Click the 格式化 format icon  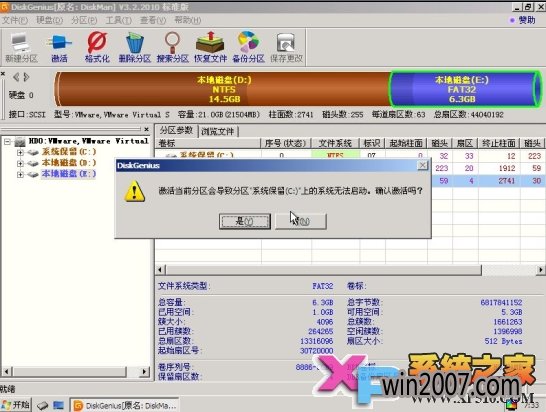[x=97, y=48]
